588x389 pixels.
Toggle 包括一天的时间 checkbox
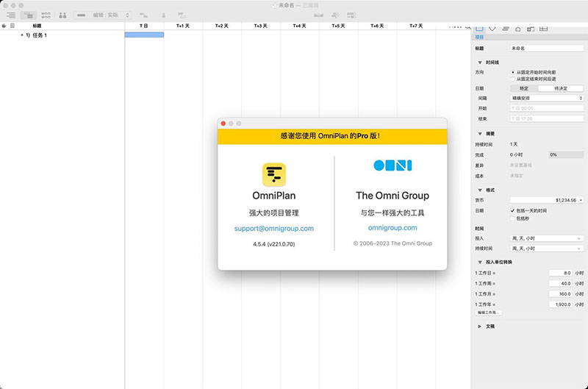tap(512, 211)
